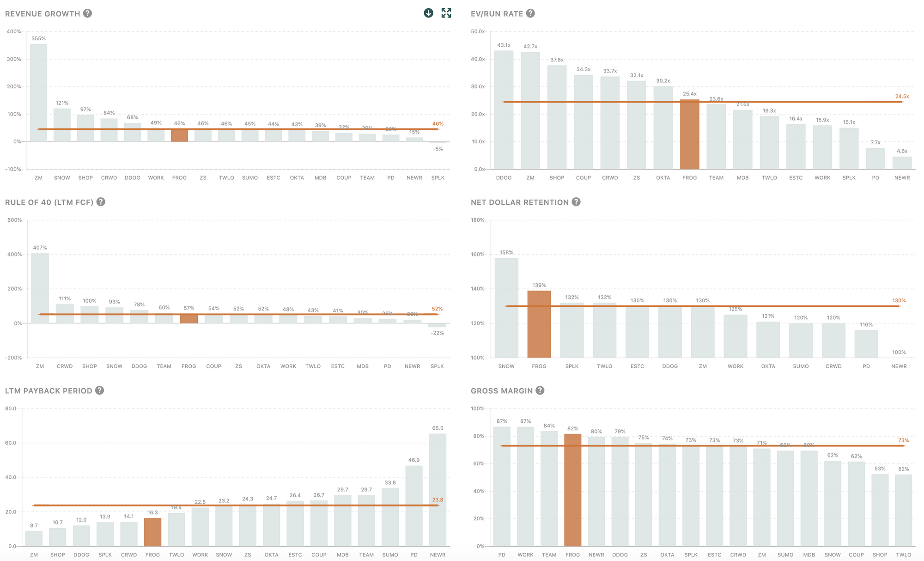Image resolution: width=924 pixels, height=561 pixels.
Task: Click the fullscreen expand icon above Revenue Growth chart
Action: click(446, 13)
